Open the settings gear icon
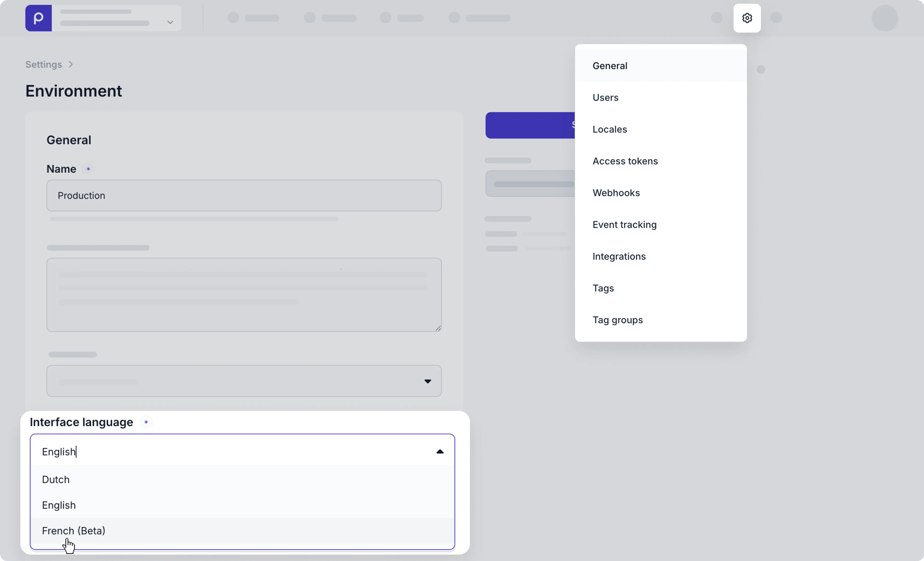This screenshot has width=924, height=561. 747,18
